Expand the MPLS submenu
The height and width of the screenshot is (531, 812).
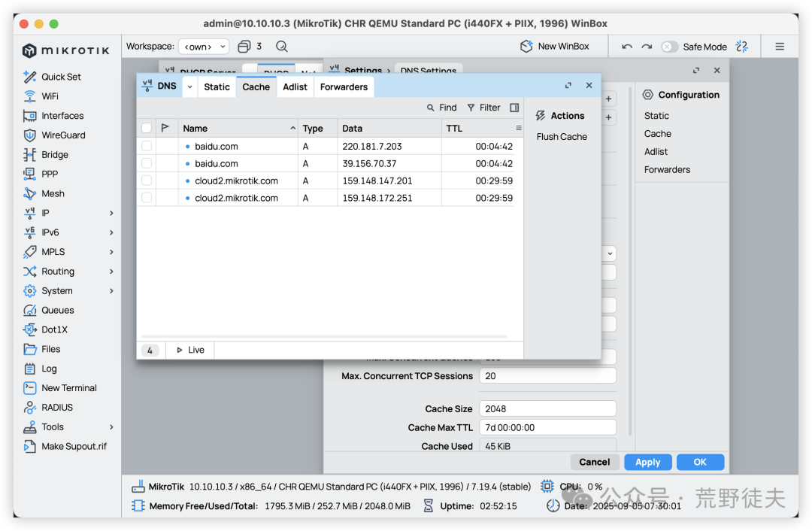(111, 252)
